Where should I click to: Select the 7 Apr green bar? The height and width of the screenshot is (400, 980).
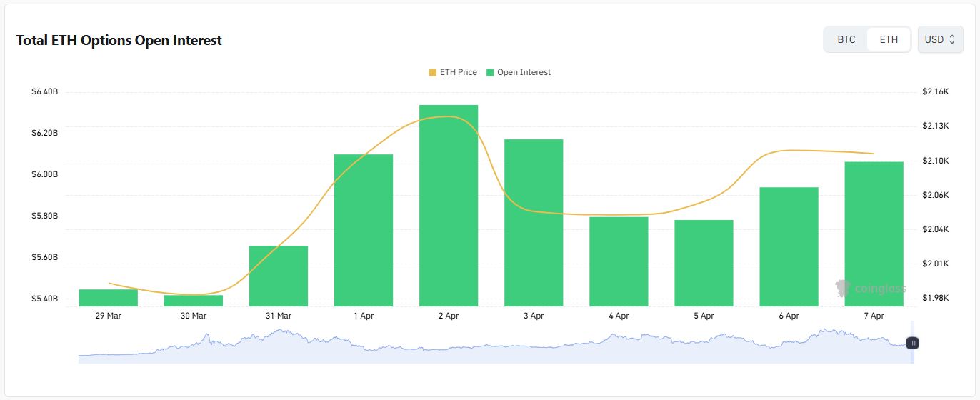[x=874, y=234]
